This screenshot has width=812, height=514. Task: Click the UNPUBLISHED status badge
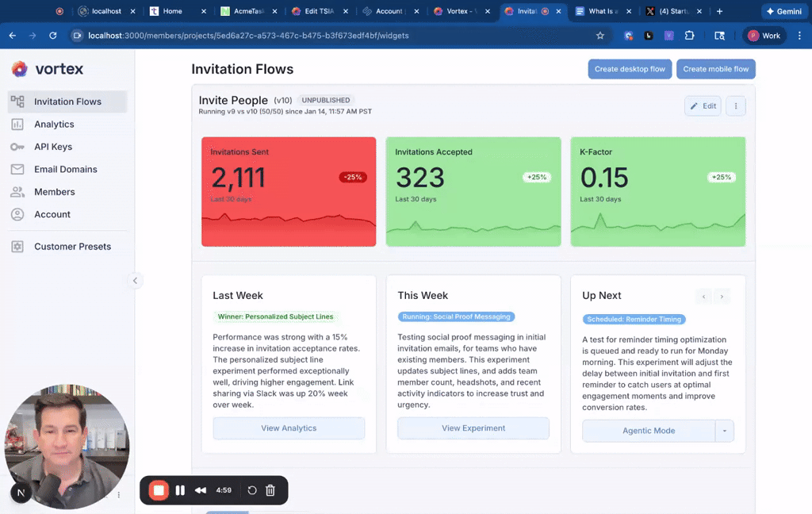coord(326,101)
